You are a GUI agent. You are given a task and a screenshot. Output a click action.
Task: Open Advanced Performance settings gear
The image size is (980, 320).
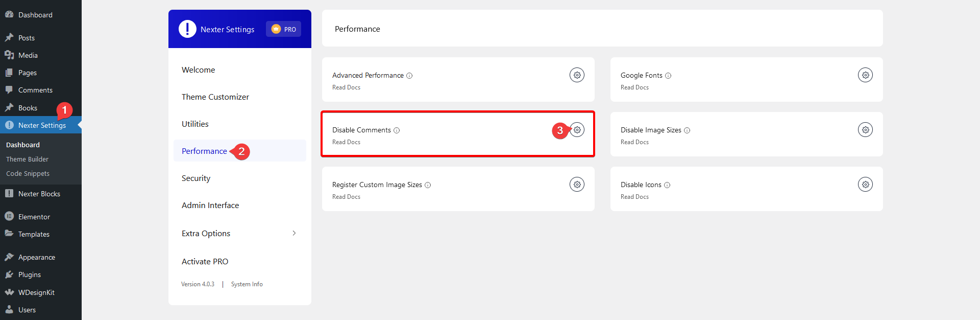coord(577,75)
